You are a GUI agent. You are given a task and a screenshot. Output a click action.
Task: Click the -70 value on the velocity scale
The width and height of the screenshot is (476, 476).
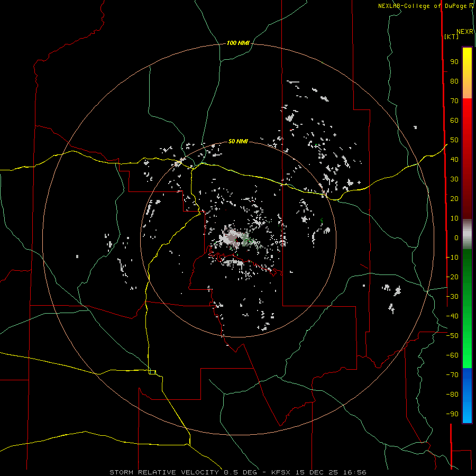(452, 375)
